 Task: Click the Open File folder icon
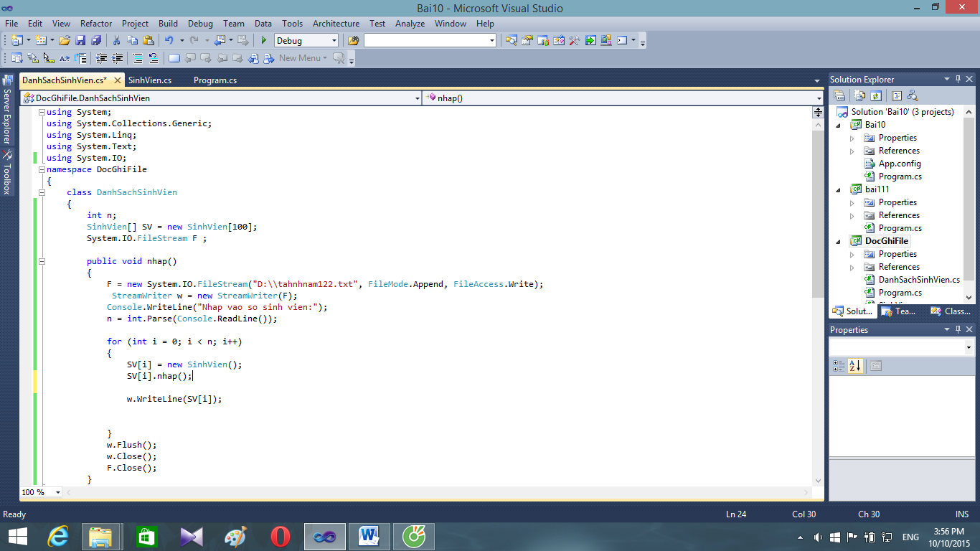pos(65,41)
